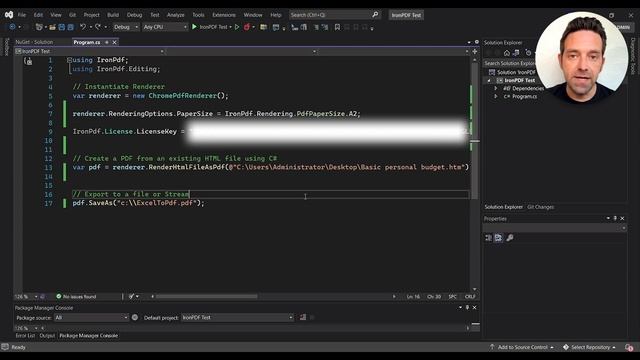The image size is (640, 360).
Task: Click Switch Views icon in Solution Explorer
Action: (516, 53)
